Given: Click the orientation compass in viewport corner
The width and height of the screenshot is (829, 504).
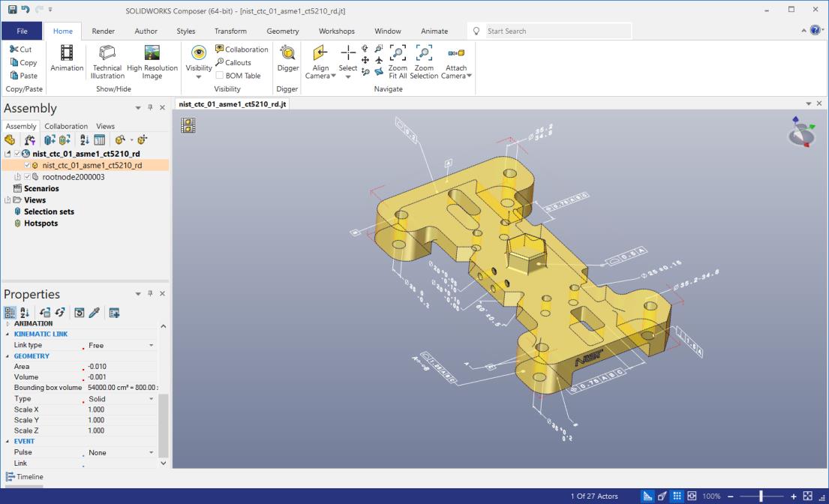Looking at the screenshot, I should tap(801, 131).
